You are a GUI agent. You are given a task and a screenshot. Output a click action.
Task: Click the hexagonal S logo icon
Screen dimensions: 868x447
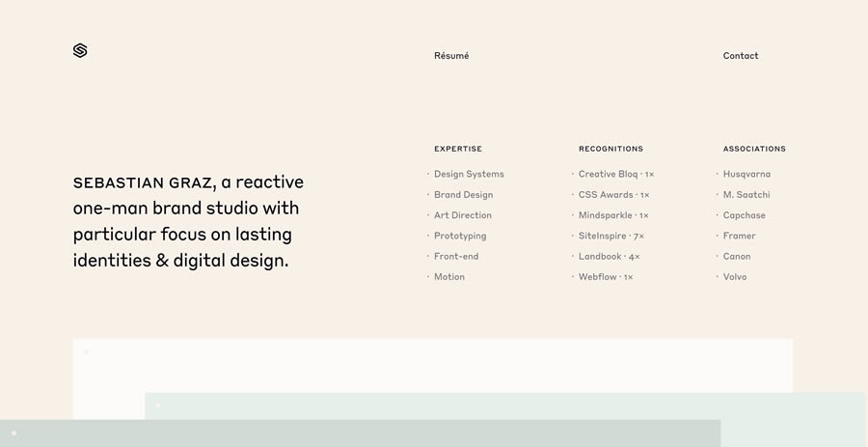(80, 50)
